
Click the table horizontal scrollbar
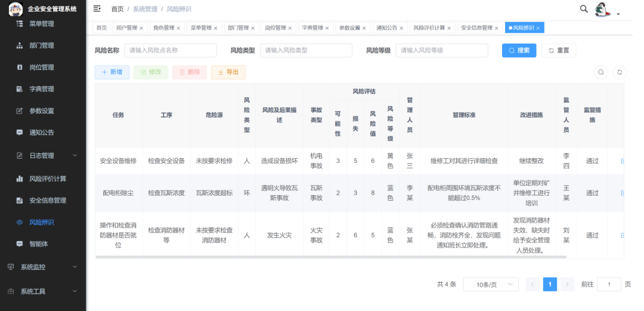click(330, 257)
